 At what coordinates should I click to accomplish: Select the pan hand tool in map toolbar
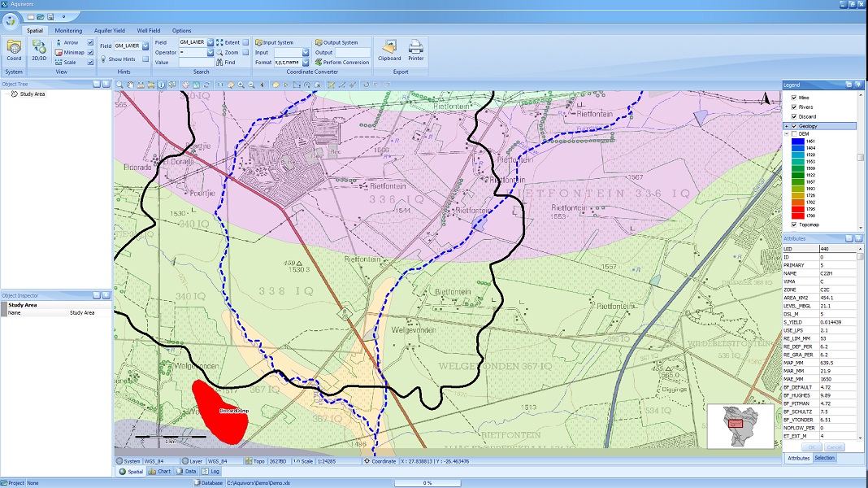click(x=130, y=85)
